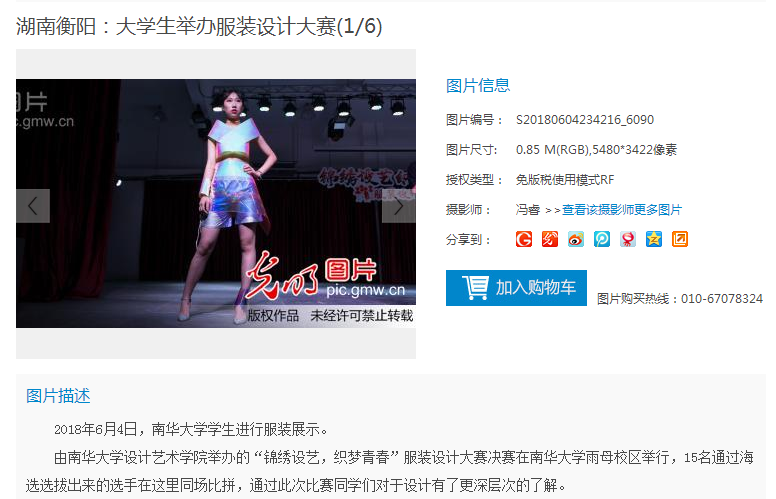Advance to next photo with right arrow

pyautogui.click(x=399, y=206)
